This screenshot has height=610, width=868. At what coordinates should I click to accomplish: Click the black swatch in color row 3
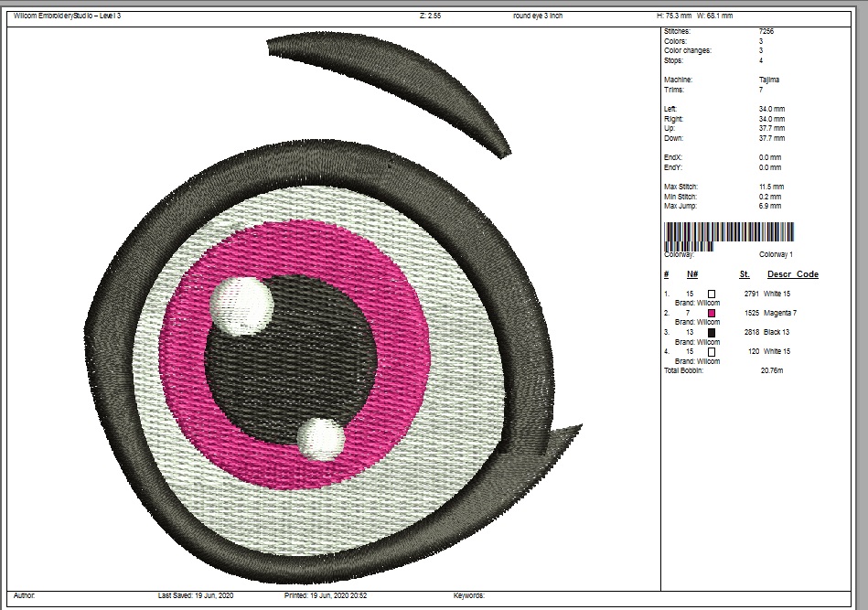point(712,333)
